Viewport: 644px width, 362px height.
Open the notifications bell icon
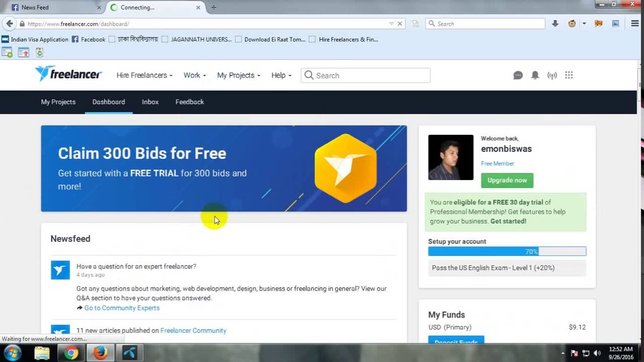(535, 75)
